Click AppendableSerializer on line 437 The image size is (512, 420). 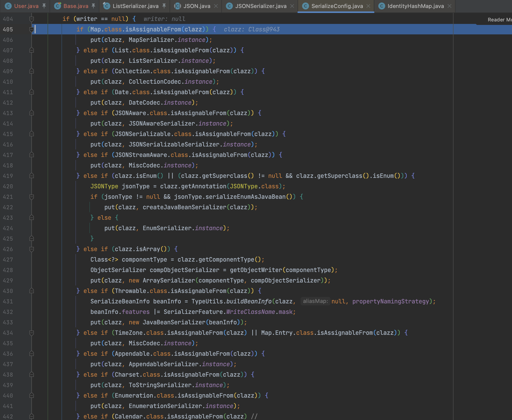point(163,364)
